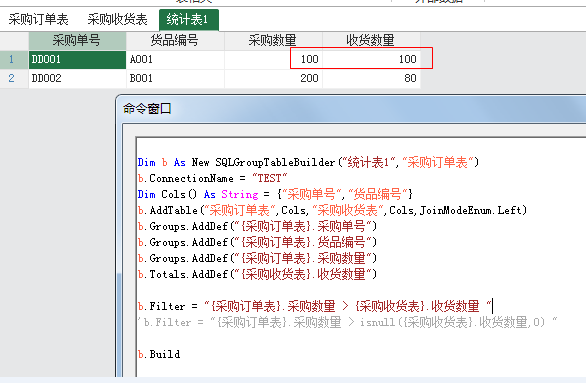Screen dimensions: 586x383
Task: Select the cell containing DD001
Action: click(x=77, y=59)
